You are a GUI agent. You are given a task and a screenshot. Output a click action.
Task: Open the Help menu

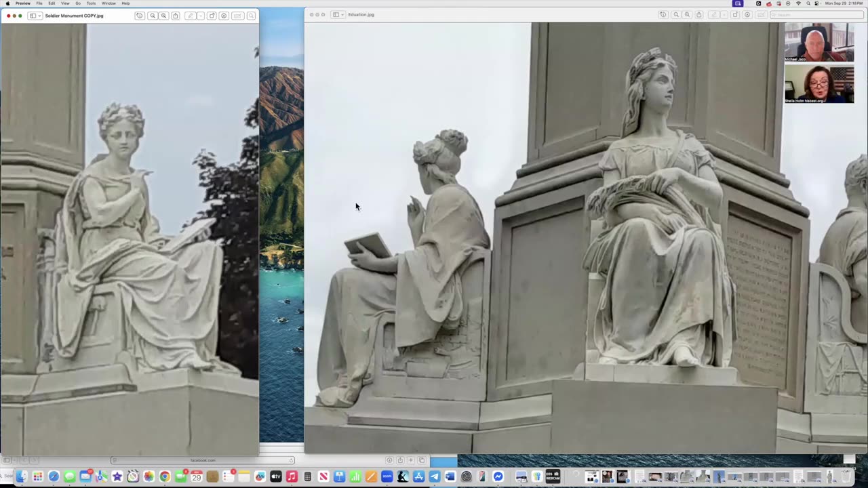coord(125,3)
